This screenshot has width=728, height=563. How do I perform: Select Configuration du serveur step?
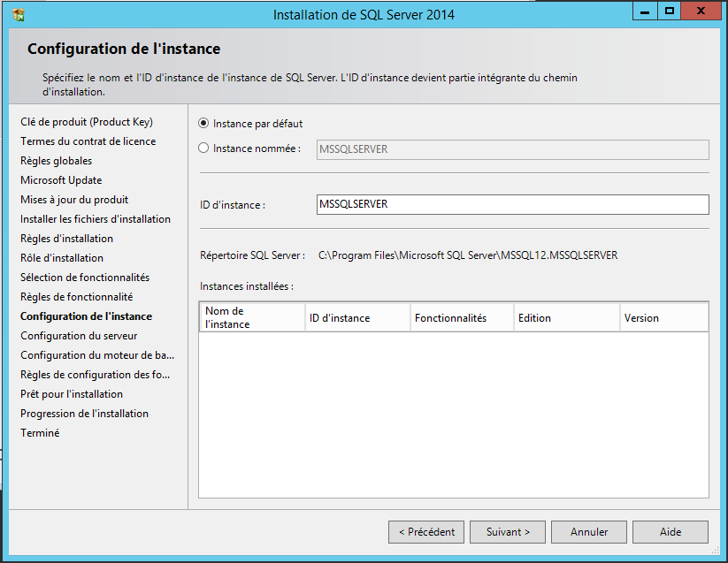79,336
